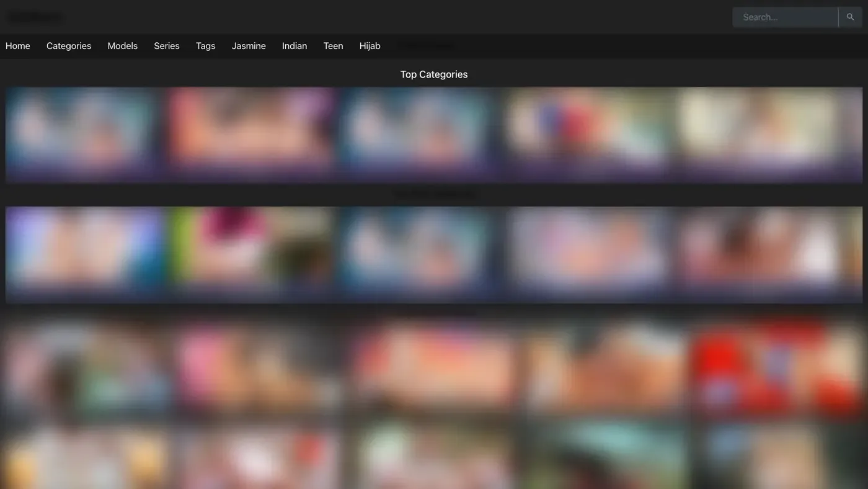This screenshot has width=868, height=489.
Task: Select the Series navigation item
Action: (167, 46)
